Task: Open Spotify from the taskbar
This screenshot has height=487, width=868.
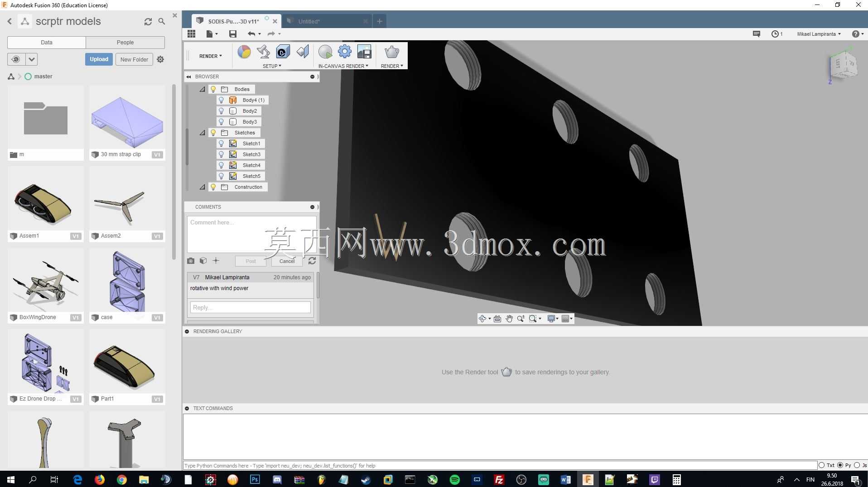Action: pyautogui.click(x=454, y=479)
